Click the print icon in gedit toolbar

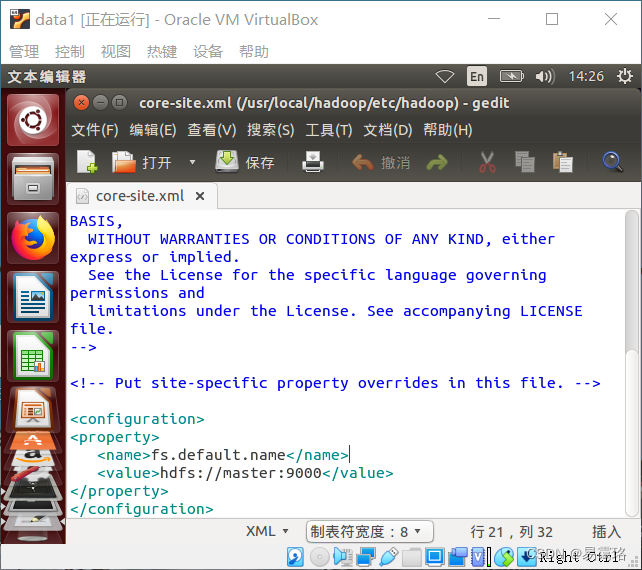pos(313,162)
